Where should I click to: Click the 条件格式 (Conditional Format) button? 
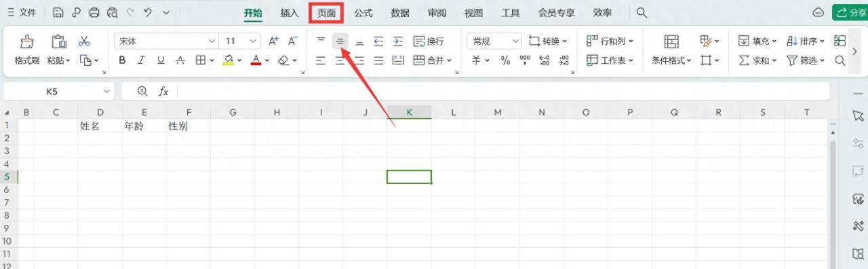[671, 50]
